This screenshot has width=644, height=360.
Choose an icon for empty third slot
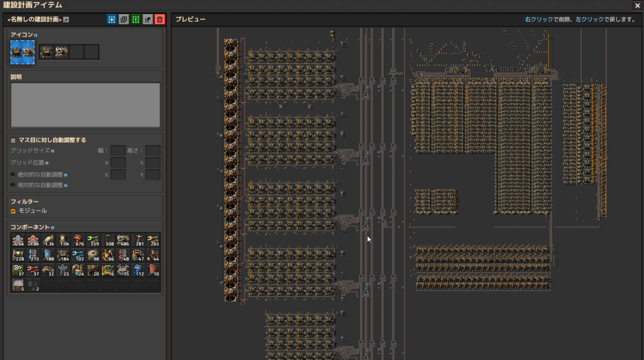click(x=77, y=52)
